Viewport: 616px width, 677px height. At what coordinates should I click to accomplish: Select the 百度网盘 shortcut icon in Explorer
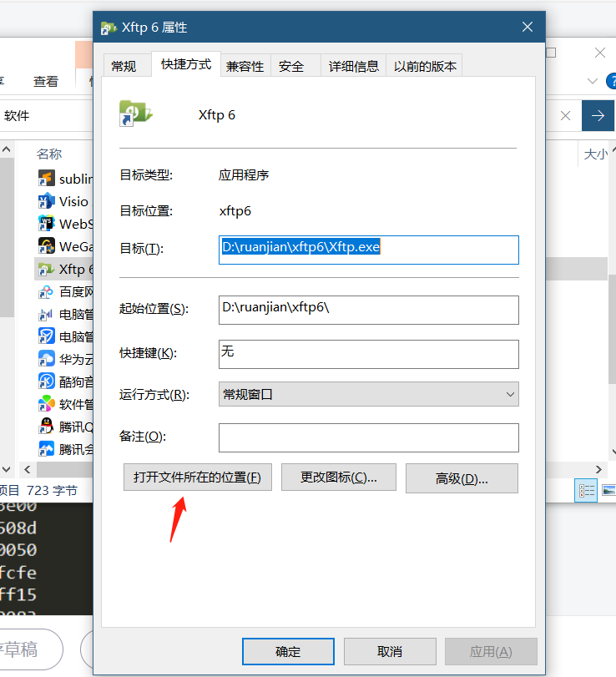click(x=46, y=292)
